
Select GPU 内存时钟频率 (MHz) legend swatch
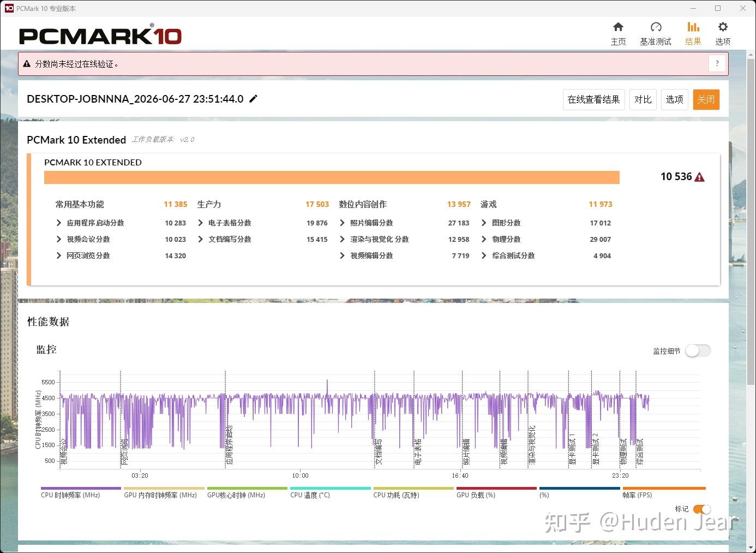click(164, 489)
